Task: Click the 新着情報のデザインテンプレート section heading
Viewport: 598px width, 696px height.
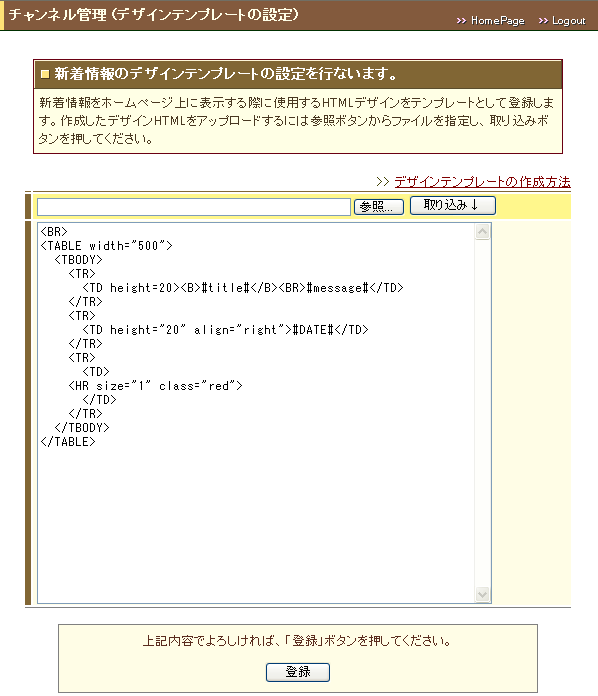Action: tap(226, 74)
